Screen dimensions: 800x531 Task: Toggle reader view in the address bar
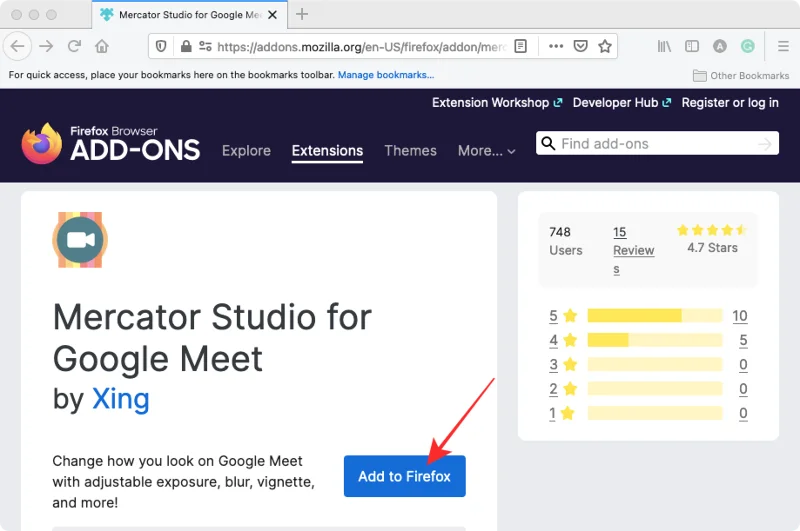click(x=520, y=46)
